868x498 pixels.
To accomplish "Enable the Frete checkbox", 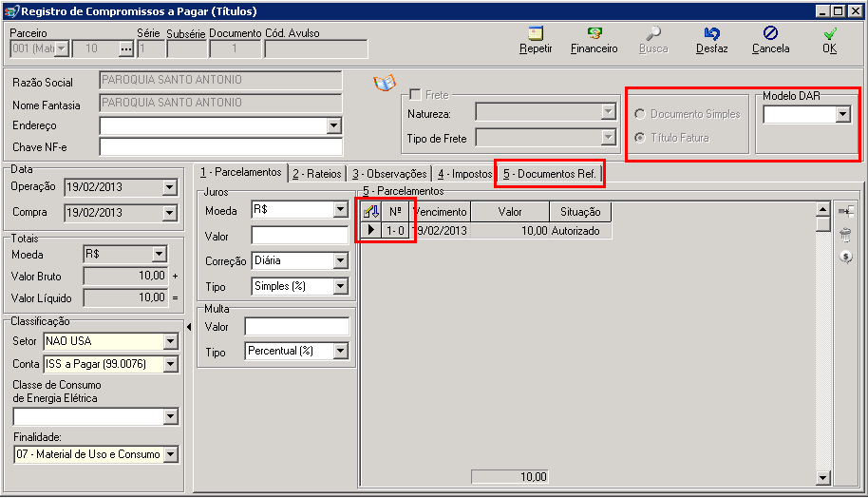I will pyautogui.click(x=415, y=95).
